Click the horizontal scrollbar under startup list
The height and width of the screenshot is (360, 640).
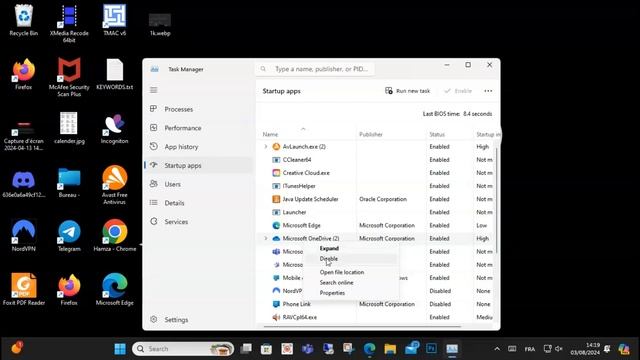[x=362, y=327]
